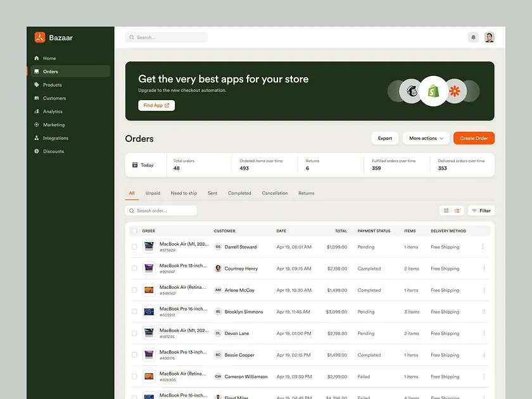Screen dimensions: 532x399
Task: Click the top Search field
Action: [166, 37]
